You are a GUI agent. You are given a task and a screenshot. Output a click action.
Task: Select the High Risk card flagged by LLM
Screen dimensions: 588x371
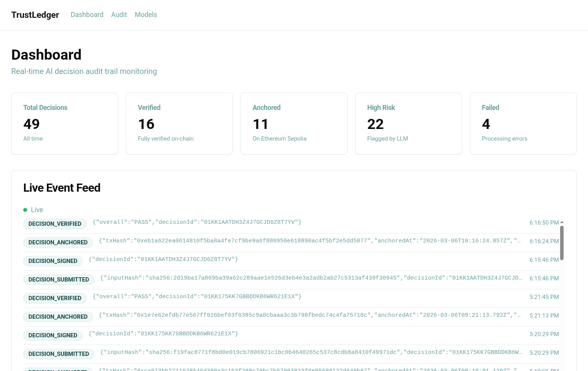point(408,123)
